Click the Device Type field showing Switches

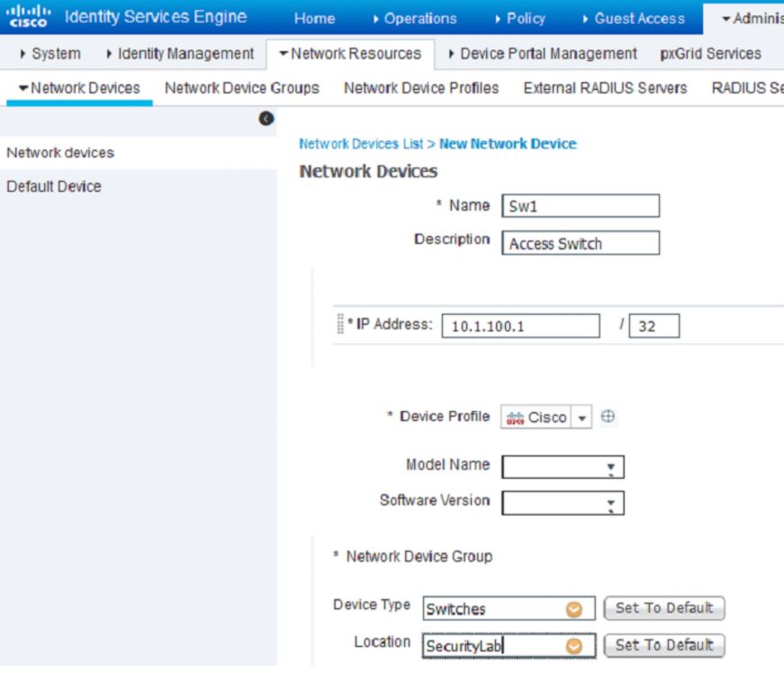point(509,608)
